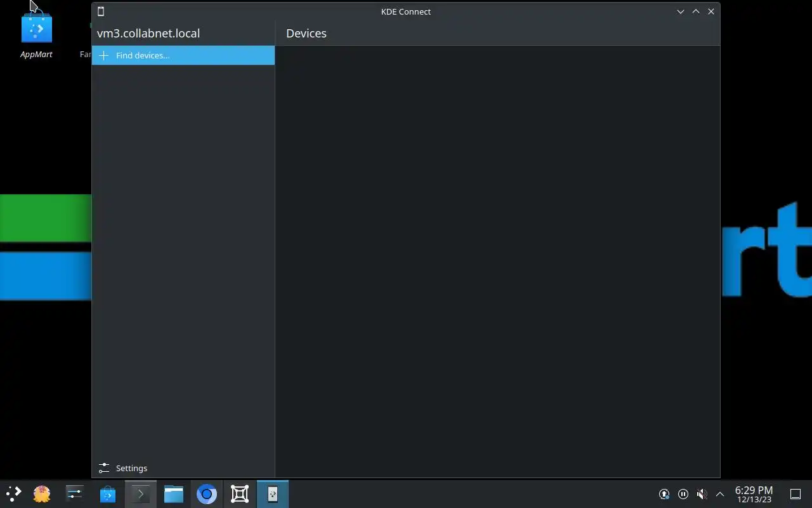Open the clock showing 6:29 PM

[x=754, y=494]
